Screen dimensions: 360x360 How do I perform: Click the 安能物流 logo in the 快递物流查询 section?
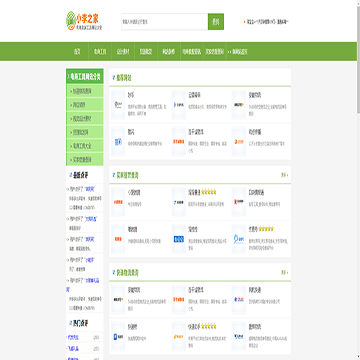(x=118, y=299)
